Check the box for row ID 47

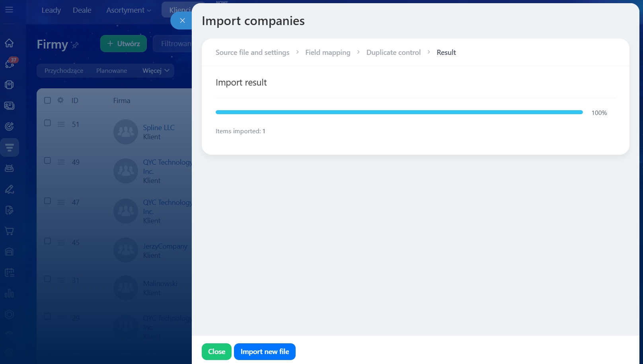point(47,201)
